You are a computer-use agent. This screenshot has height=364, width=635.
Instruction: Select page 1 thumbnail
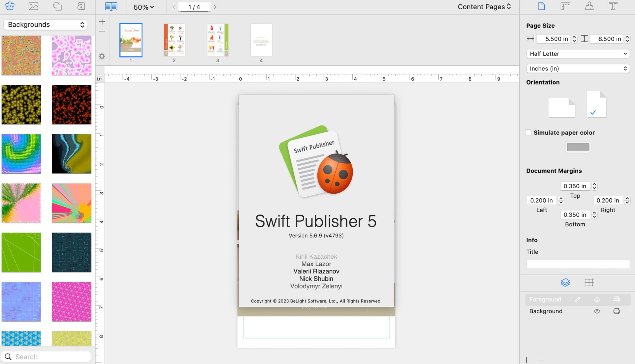(x=131, y=40)
